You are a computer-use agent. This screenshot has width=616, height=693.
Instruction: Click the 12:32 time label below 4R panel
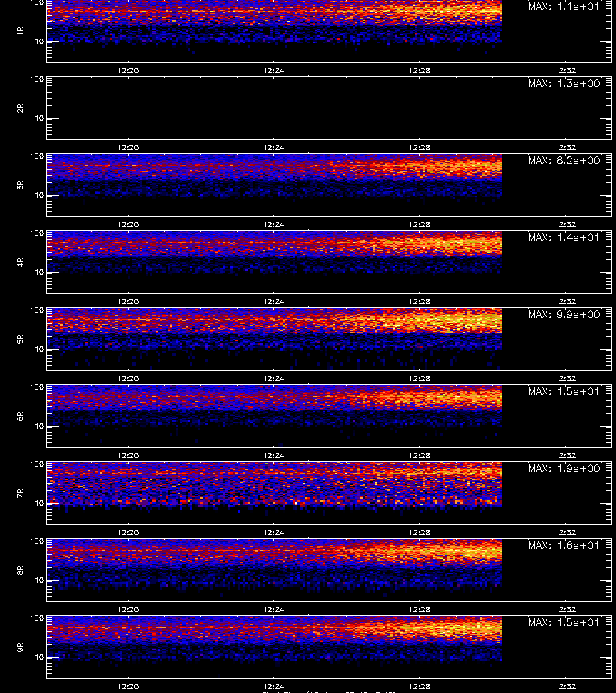point(565,301)
